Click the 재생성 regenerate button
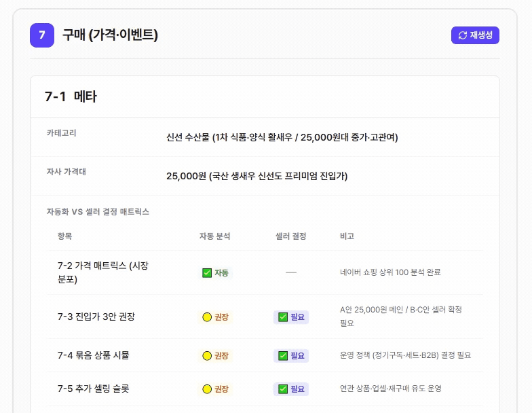532x413 pixels. click(475, 35)
